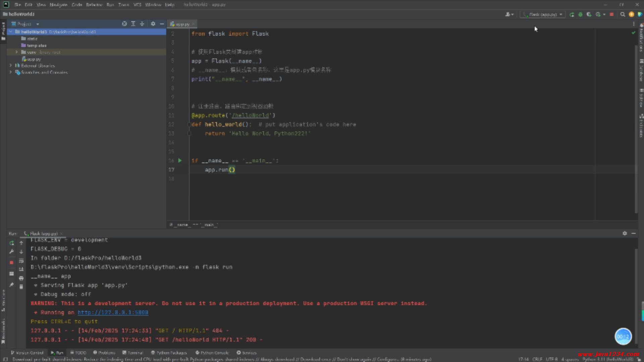Screen dimensions: 644x362
Task: Open the Python Packages tool window
Action: (169, 353)
